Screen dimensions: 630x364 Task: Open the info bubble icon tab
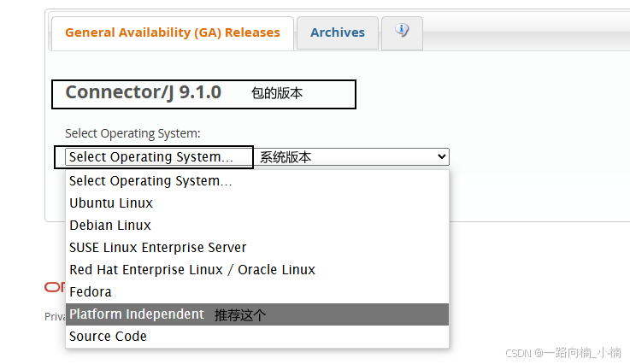[x=402, y=33]
